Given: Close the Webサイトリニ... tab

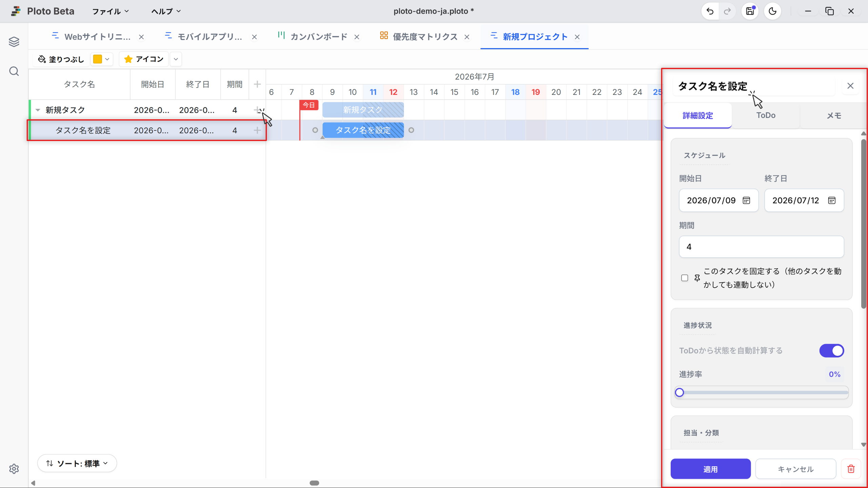Looking at the screenshot, I should [x=141, y=37].
